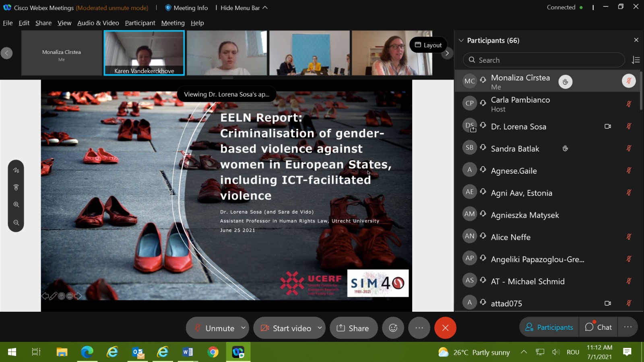Open the Unmute audio options arrow
The height and width of the screenshot is (362, 644).
pyautogui.click(x=243, y=328)
